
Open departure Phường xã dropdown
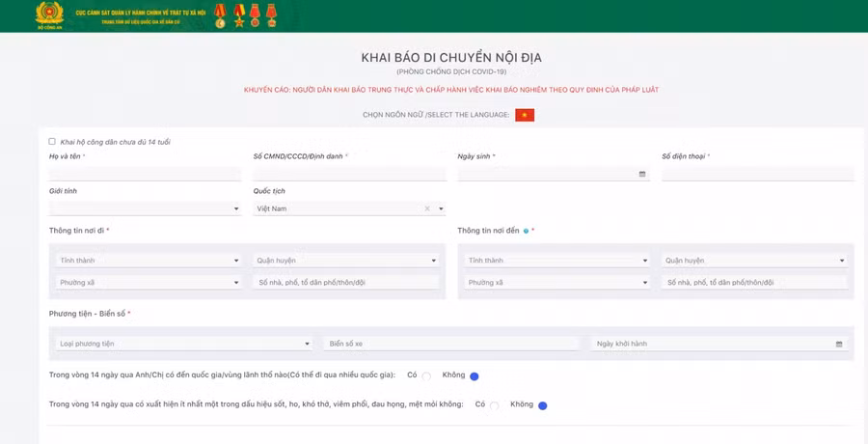pyautogui.click(x=149, y=283)
